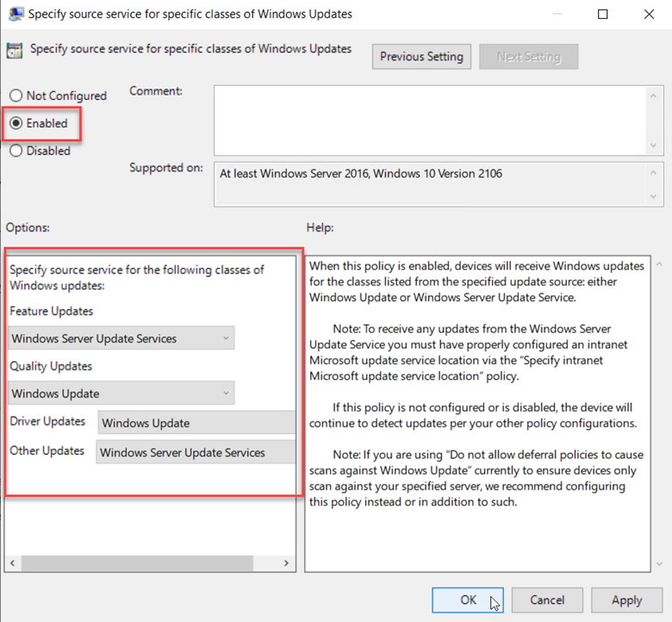Image resolution: width=672 pixels, height=622 pixels.
Task: Click the Feature Updates label
Action: [x=52, y=311]
